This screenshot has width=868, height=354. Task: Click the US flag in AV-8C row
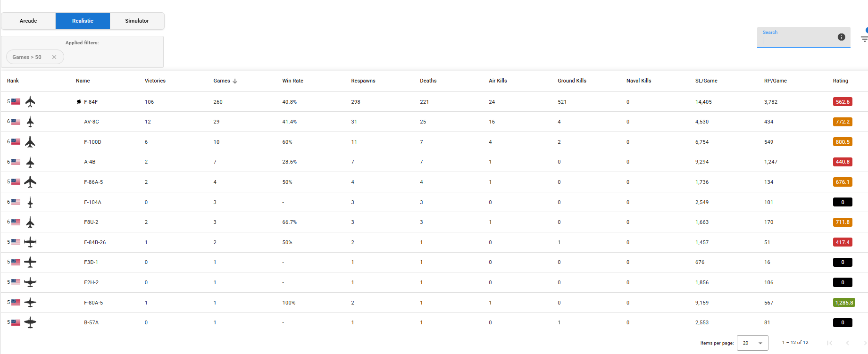coord(16,122)
